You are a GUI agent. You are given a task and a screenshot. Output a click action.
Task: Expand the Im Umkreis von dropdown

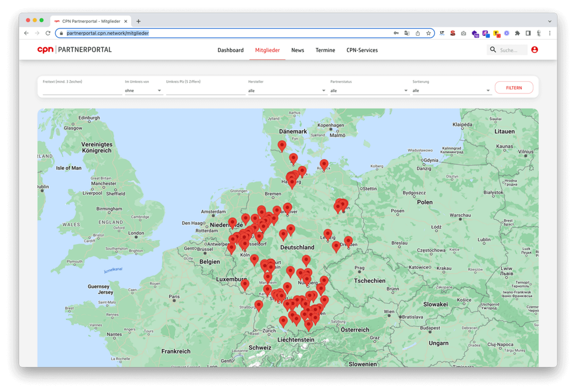click(x=144, y=91)
